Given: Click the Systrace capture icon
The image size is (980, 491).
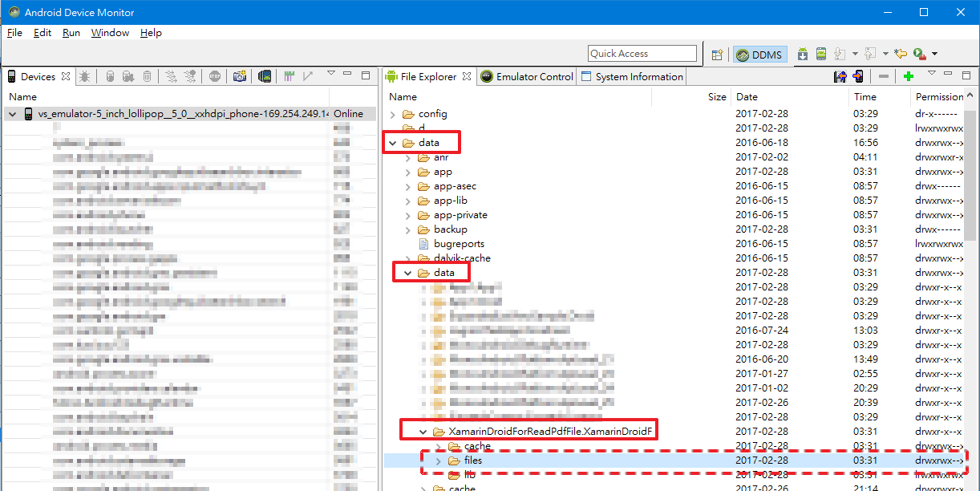Looking at the screenshot, I should pos(288,76).
